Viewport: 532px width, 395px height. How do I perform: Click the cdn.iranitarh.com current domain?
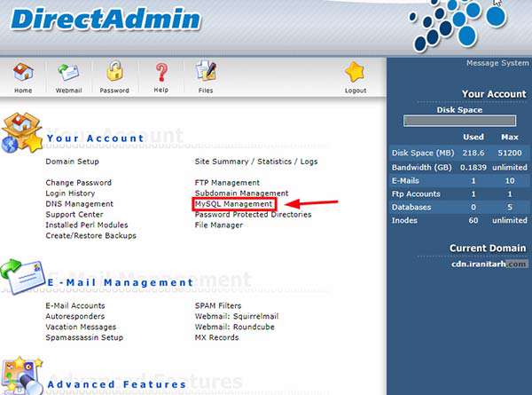point(489,264)
